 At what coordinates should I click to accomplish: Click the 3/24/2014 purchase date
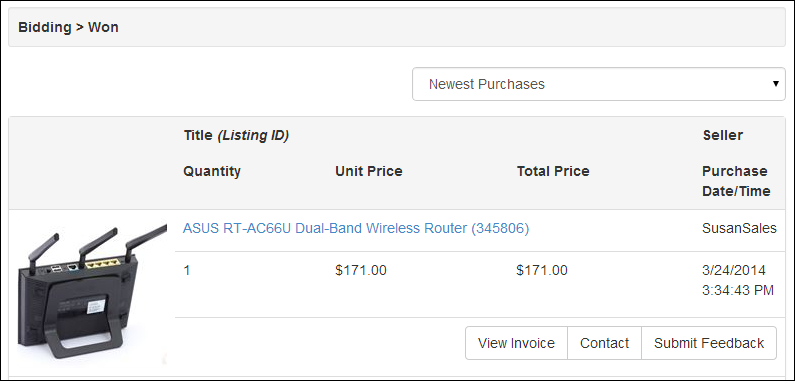coord(734,270)
